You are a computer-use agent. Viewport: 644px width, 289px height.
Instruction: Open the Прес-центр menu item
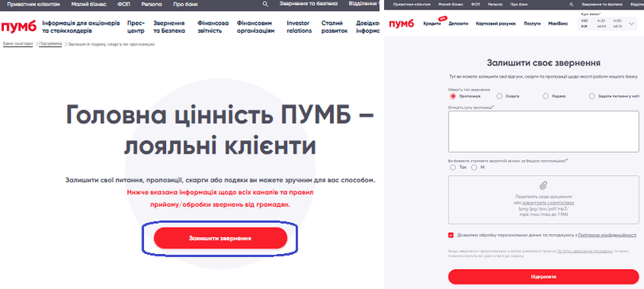coord(135,27)
